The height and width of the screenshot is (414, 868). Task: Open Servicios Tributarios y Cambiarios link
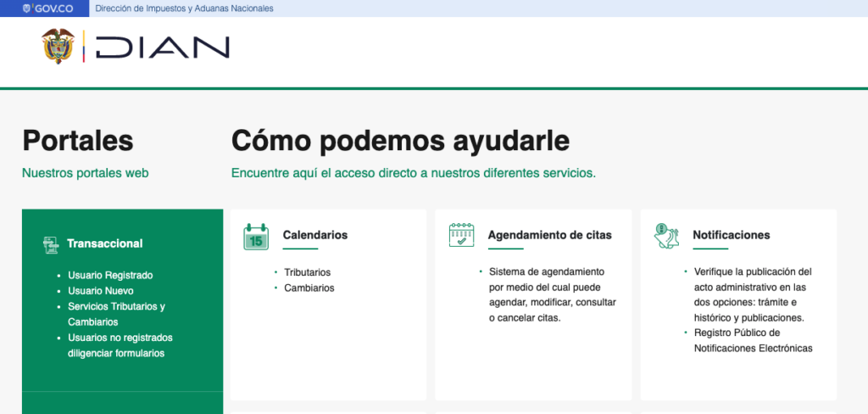(x=117, y=314)
